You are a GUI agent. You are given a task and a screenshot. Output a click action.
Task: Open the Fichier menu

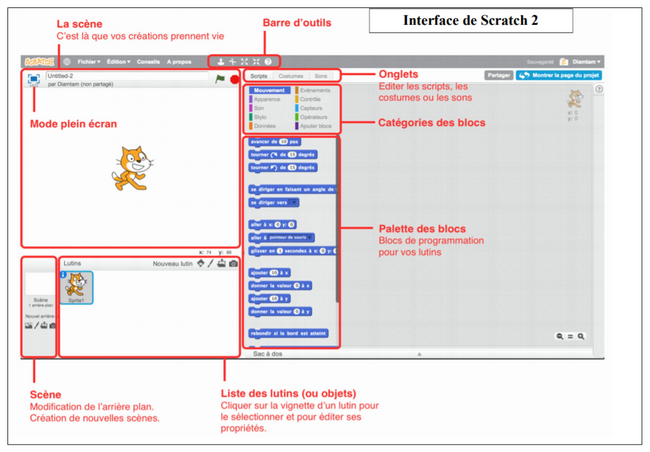(x=89, y=62)
